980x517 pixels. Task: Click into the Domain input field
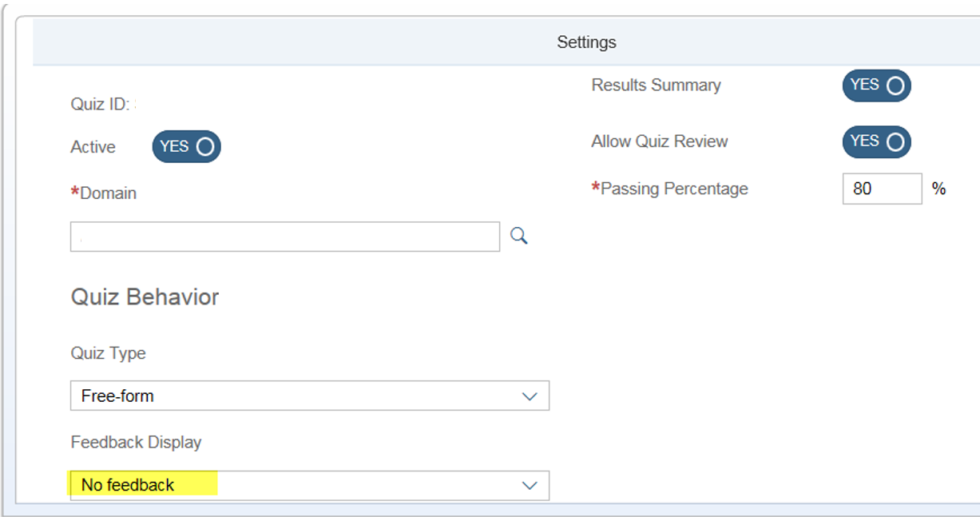(285, 237)
